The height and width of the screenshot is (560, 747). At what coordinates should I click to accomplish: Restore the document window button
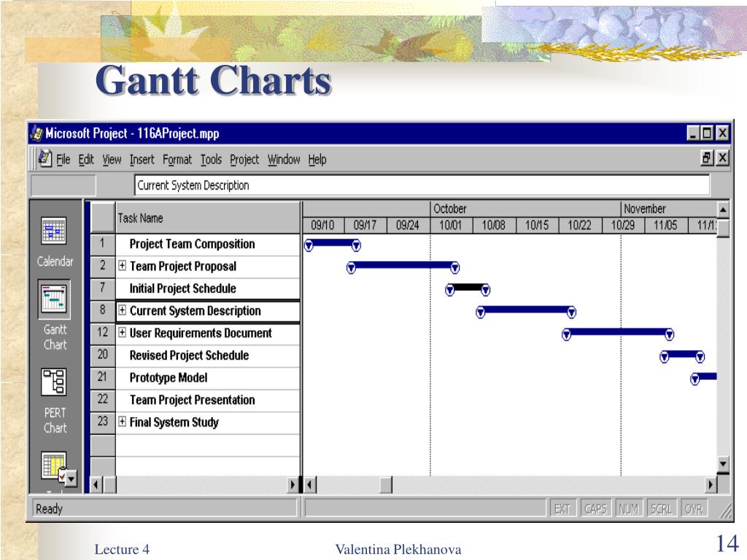706,157
